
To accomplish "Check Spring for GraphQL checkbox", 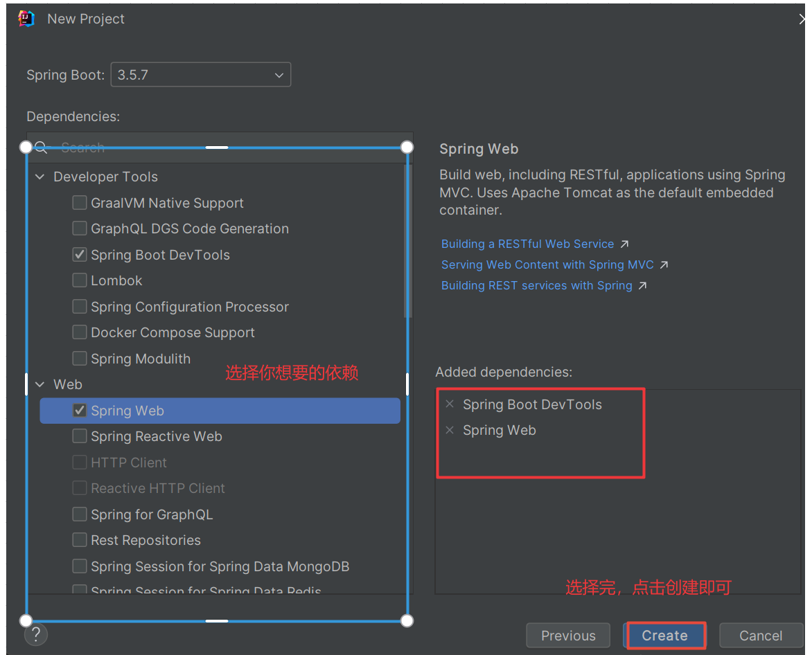I will 80,514.
